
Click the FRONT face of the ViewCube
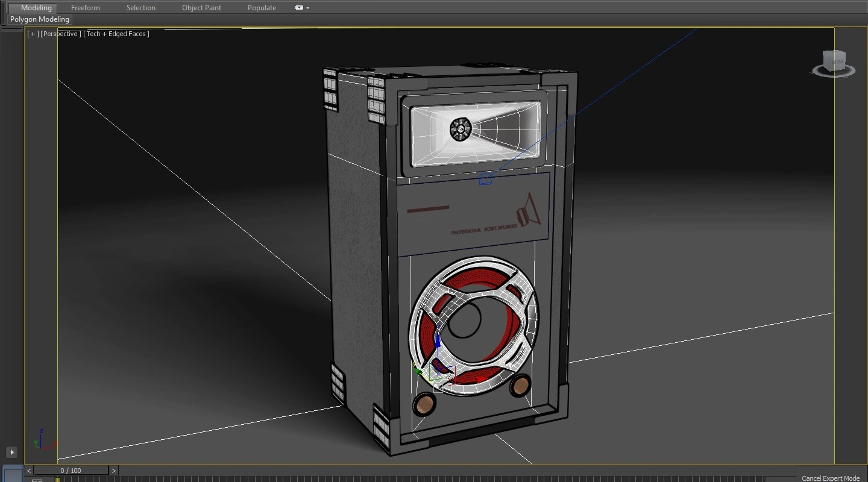pos(837,61)
